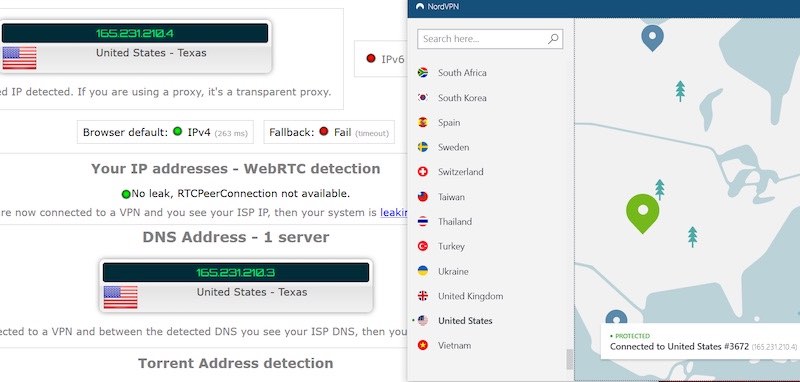Click 'United States - Texas' under the DNS address
This screenshot has height=382, width=800.
pyautogui.click(x=252, y=292)
